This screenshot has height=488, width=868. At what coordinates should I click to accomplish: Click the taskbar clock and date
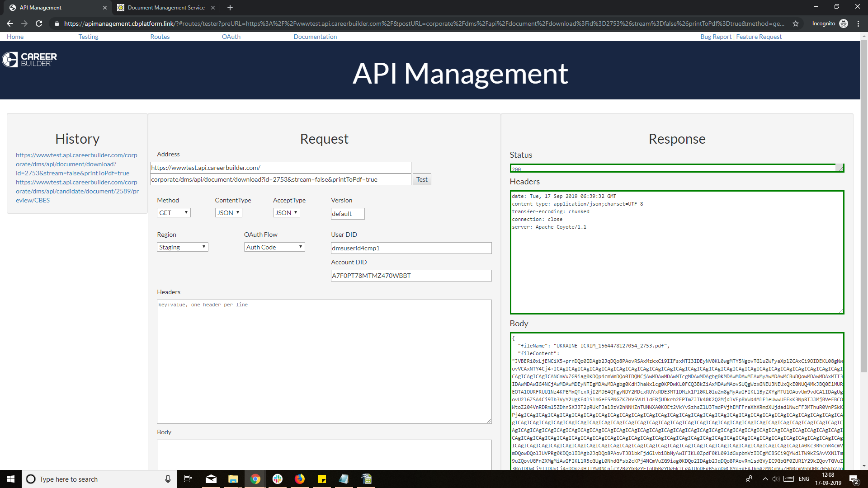click(x=828, y=479)
